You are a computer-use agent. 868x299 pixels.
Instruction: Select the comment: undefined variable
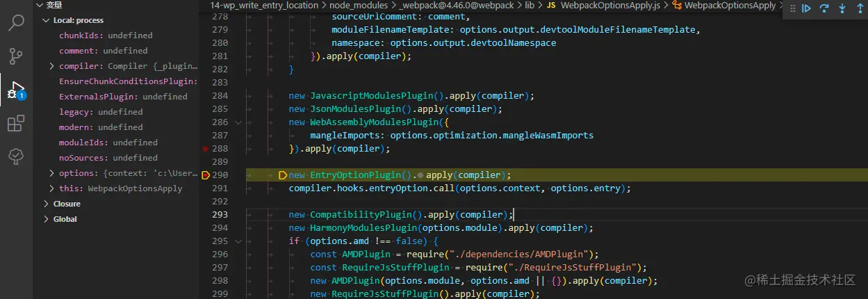click(104, 51)
